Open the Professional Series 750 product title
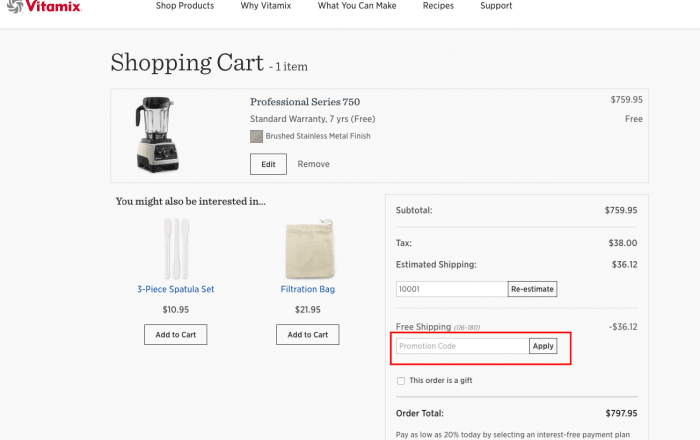 pos(305,102)
